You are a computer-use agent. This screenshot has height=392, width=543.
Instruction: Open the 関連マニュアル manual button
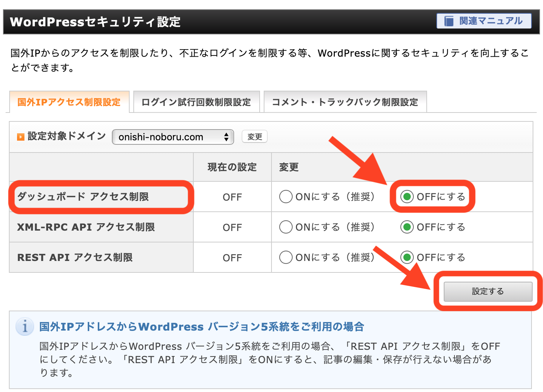tap(484, 21)
